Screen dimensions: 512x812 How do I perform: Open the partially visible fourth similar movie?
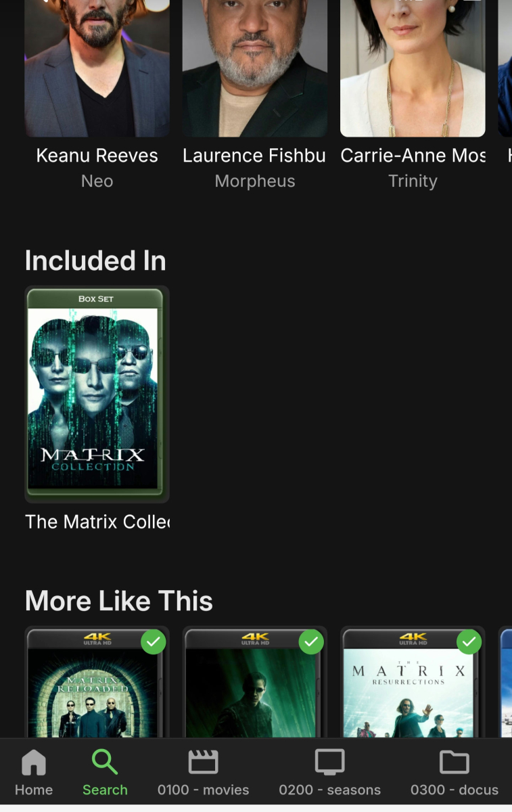(x=505, y=682)
